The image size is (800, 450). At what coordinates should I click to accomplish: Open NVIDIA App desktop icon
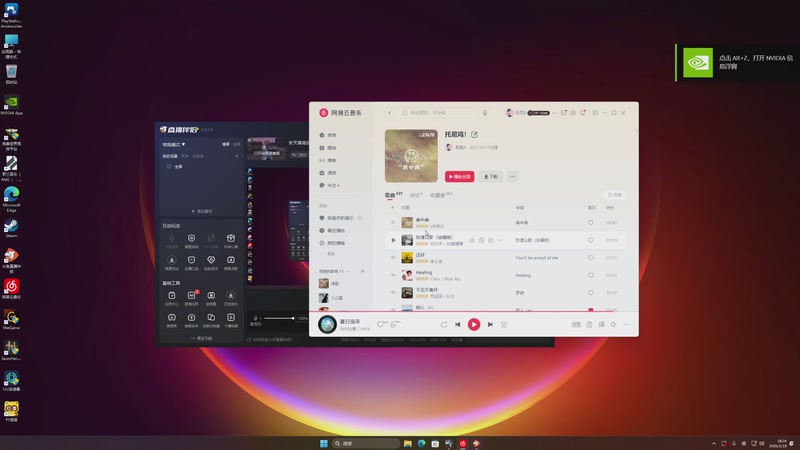pos(11,105)
